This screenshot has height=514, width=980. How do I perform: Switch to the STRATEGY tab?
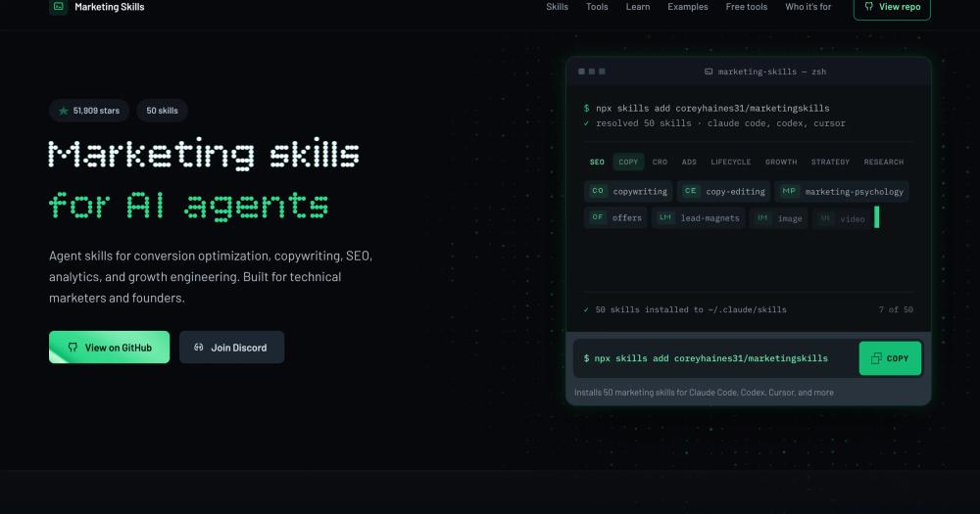(x=830, y=162)
